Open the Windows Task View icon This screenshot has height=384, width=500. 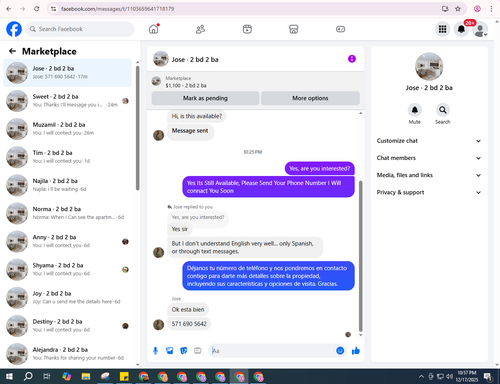47,377
